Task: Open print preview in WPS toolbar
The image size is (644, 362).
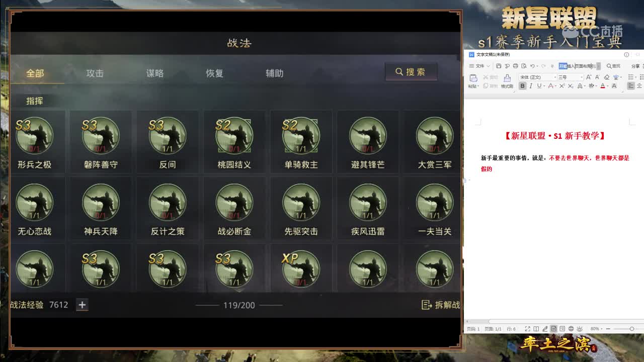Action: 524,66
